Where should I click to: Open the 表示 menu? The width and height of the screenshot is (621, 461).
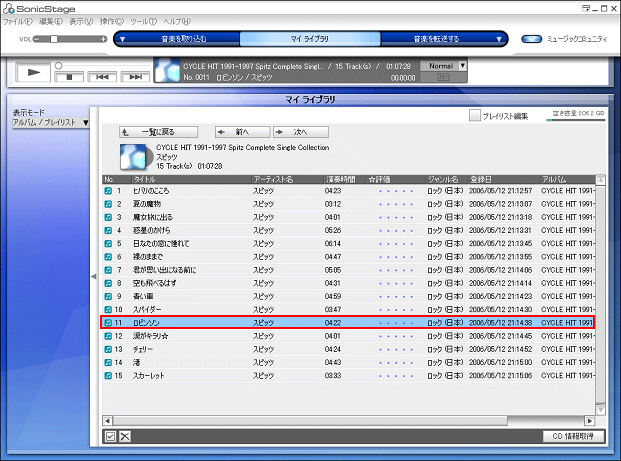[81, 21]
